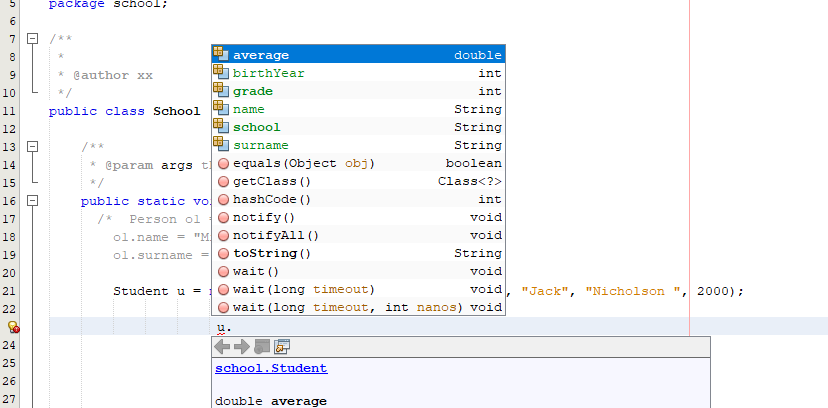Go back in the Javadoc popup
This screenshot has width=828, height=408.
click(222, 347)
